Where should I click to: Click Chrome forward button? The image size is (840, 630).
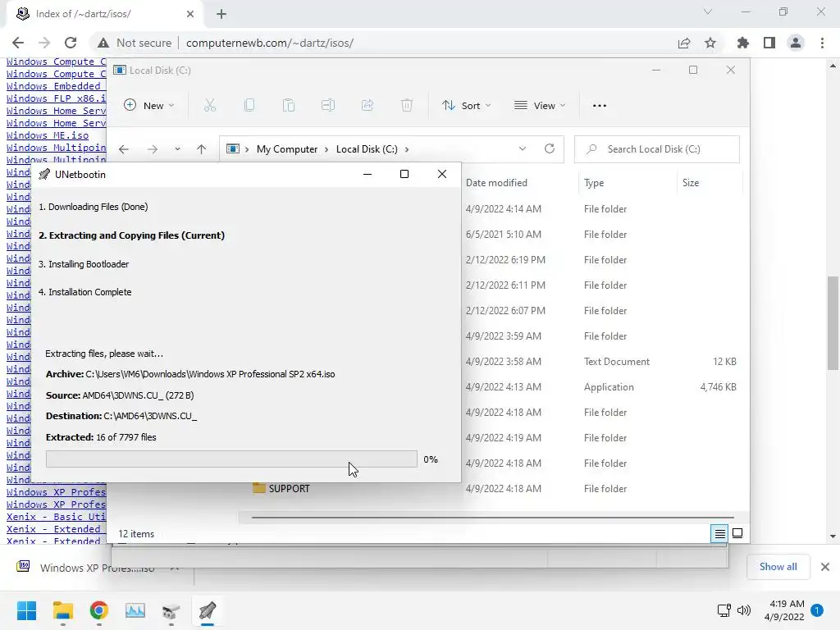point(44,43)
